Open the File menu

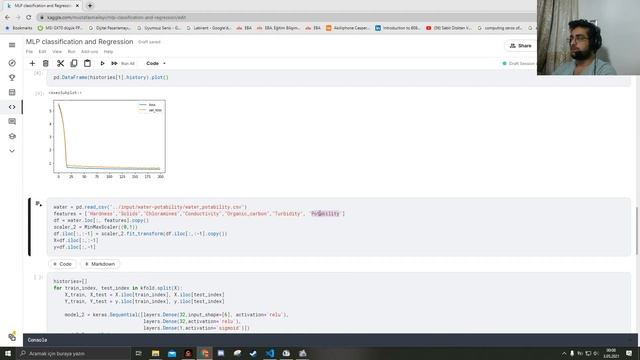coord(29,52)
